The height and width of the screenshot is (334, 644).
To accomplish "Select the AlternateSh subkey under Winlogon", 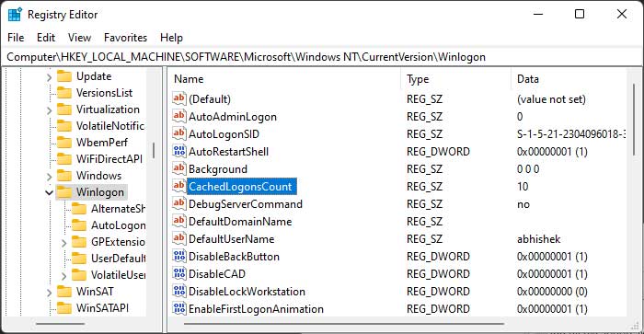I will [118, 209].
